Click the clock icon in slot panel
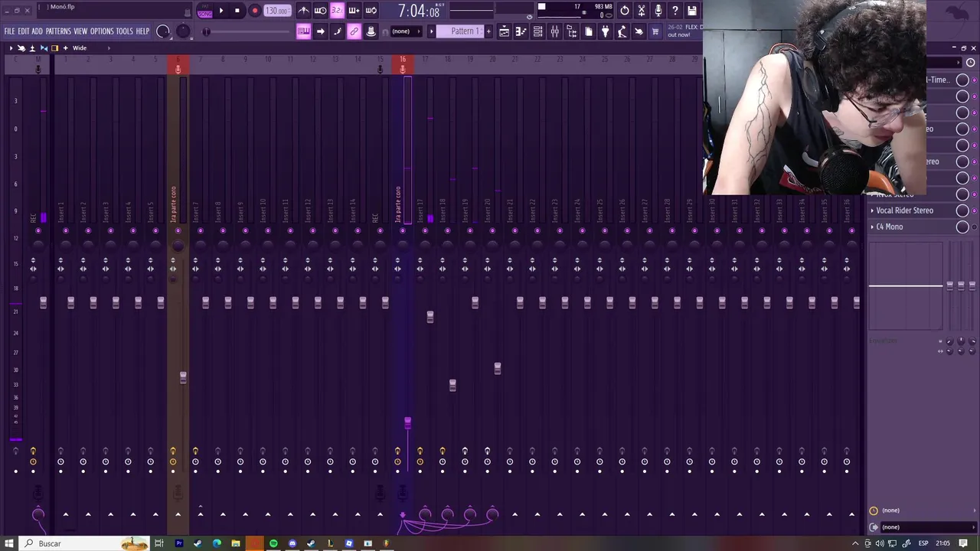 (970, 63)
